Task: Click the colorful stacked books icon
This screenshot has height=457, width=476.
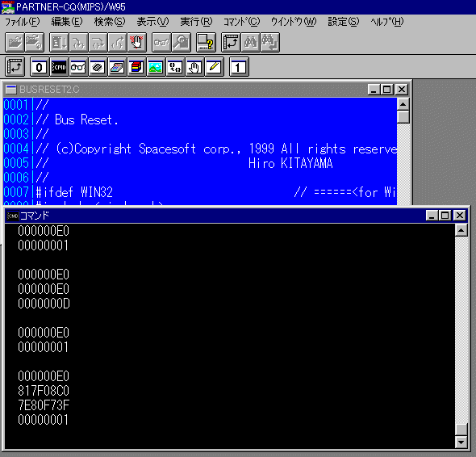Action: pyautogui.click(x=136, y=67)
